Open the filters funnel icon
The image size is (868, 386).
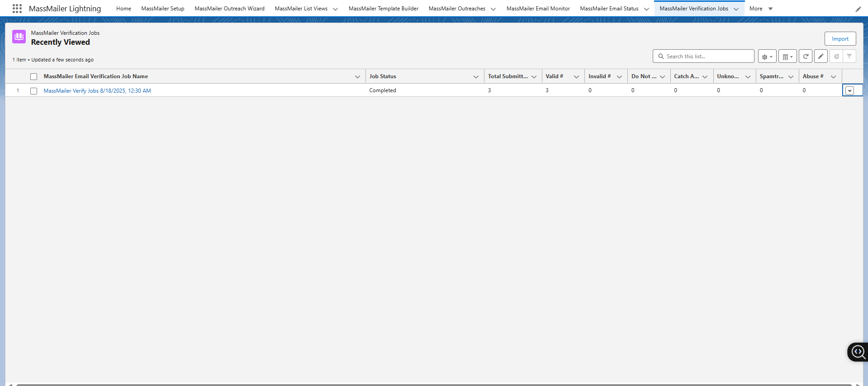849,56
